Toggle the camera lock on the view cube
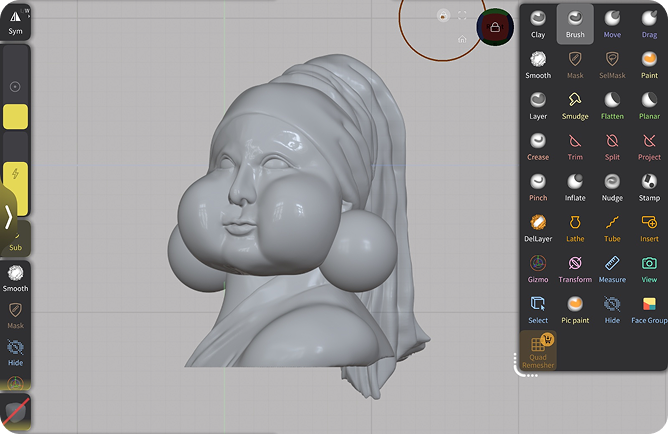Image resolution: width=668 pixels, height=434 pixels. tap(495, 27)
